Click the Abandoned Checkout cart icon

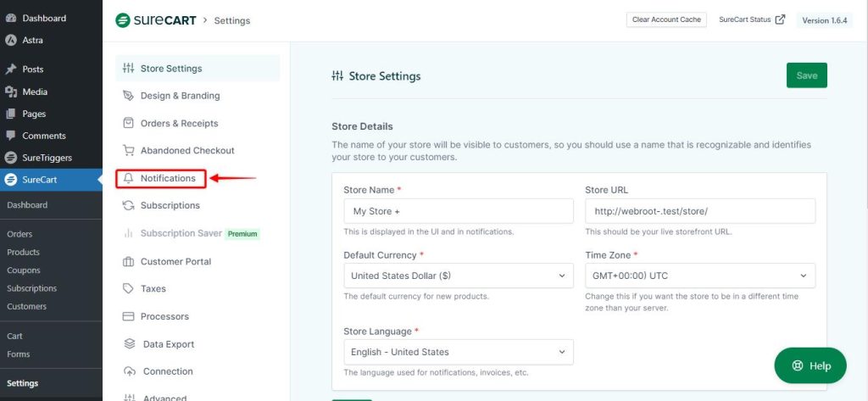click(x=129, y=151)
